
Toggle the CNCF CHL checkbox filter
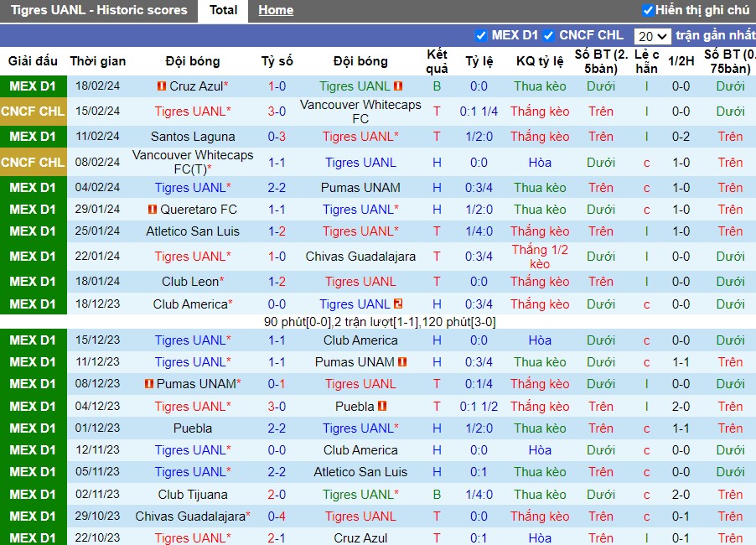click(x=548, y=35)
